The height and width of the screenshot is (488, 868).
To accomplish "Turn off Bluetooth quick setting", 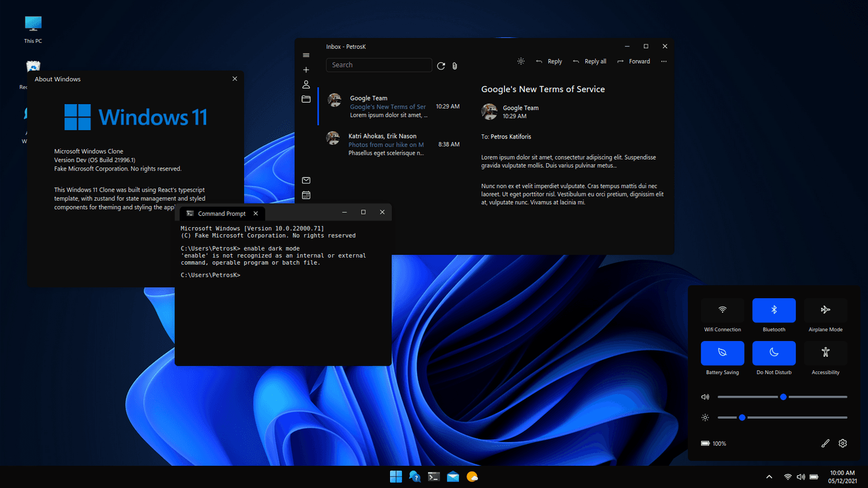I will (x=774, y=310).
